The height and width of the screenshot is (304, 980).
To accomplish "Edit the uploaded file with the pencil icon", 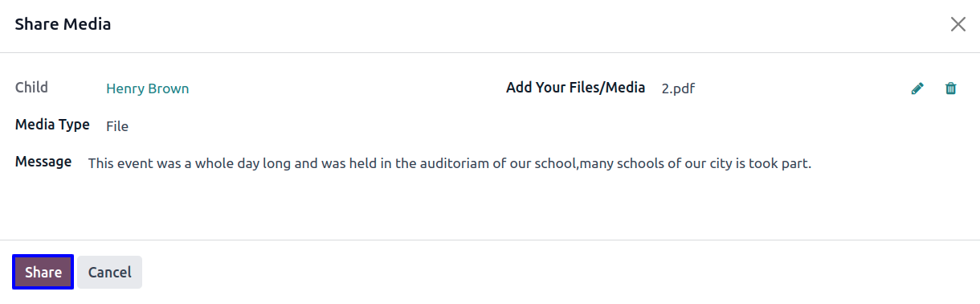I will click(x=917, y=88).
